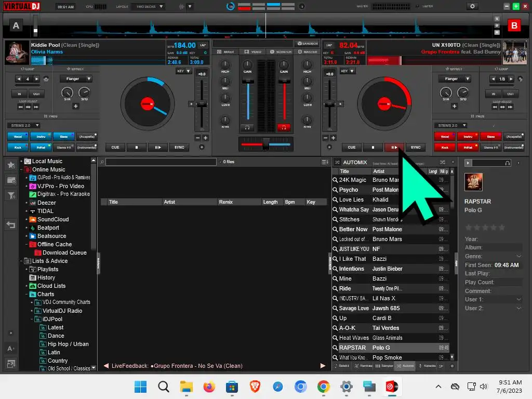Add effect slot plus on deck B
The height and width of the screenshot is (399, 532).
click(454, 106)
